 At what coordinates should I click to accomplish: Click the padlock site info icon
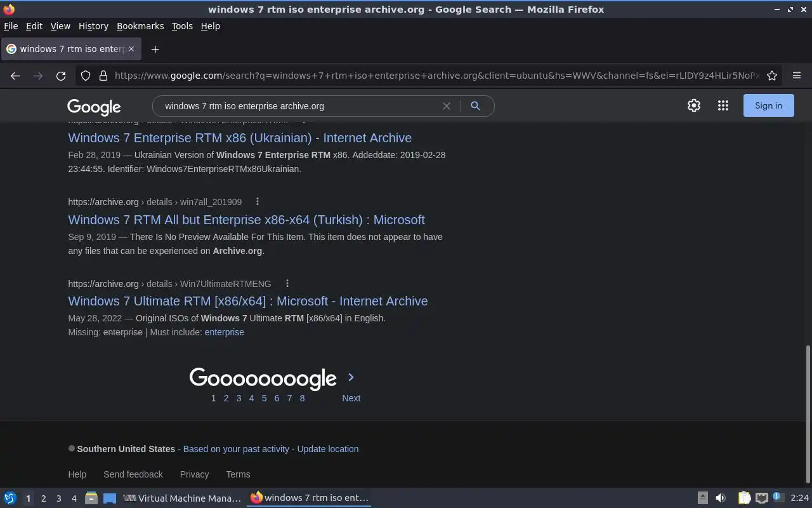point(103,76)
